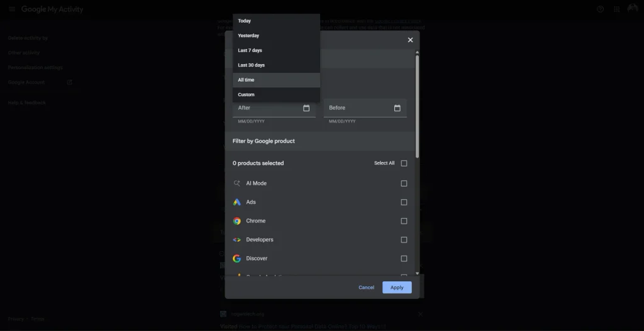Click the Terms footer link

click(37, 318)
